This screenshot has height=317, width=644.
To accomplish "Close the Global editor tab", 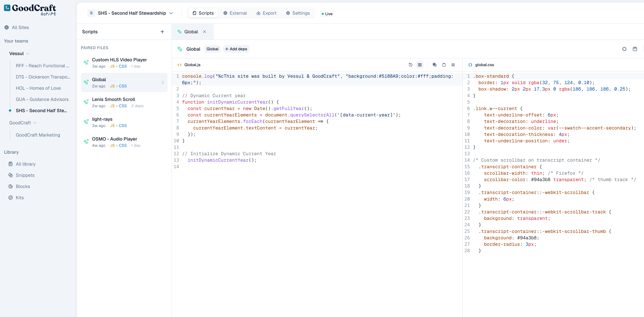I will (x=205, y=32).
